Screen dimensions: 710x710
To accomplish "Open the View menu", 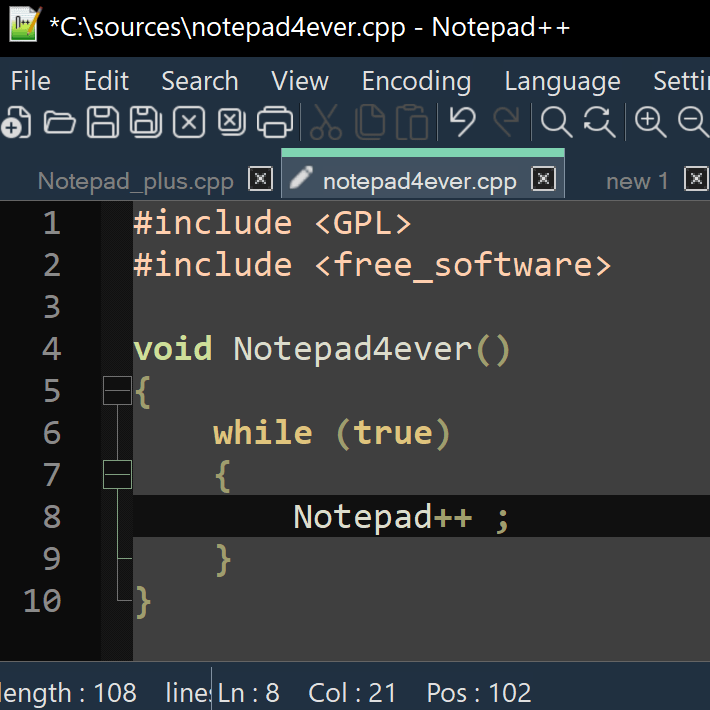I will [x=300, y=81].
